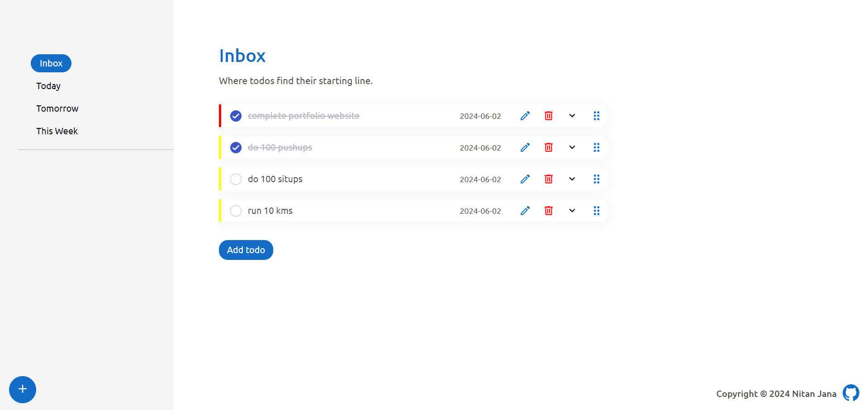868x410 pixels.
Task: Expand the 'do 100 pushups' todo chevron
Action: 572,147
